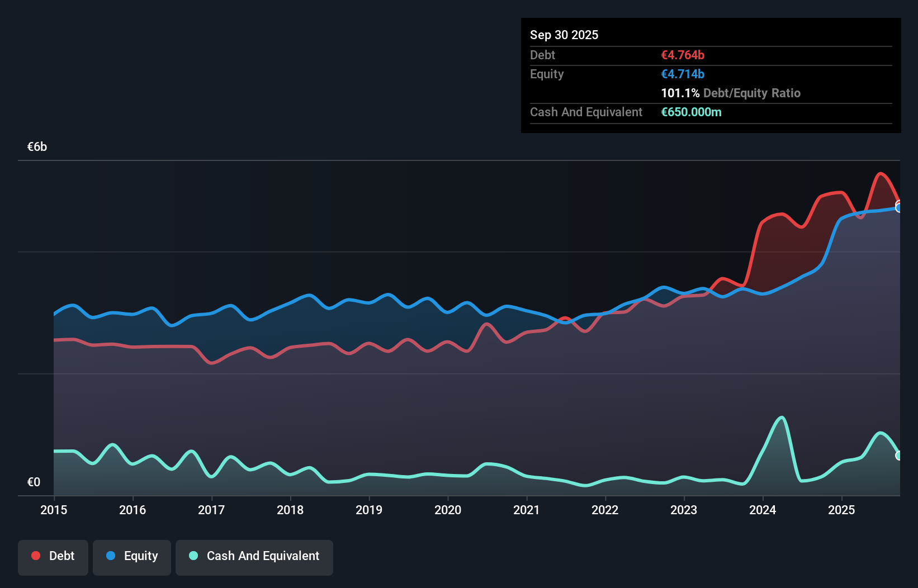918x588 pixels.
Task: Toggle the Cash And Equivalent legend button
Action: [x=254, y=557]
